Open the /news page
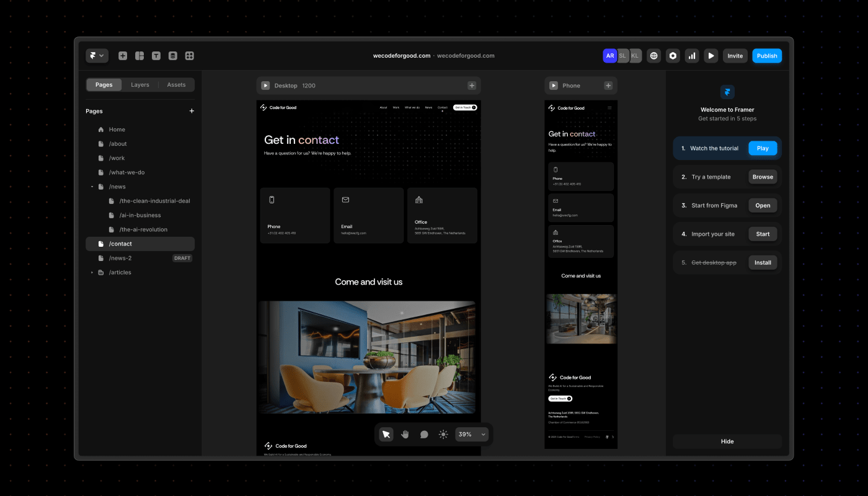Viewport: 868px width, 496px height. [140, 187]
